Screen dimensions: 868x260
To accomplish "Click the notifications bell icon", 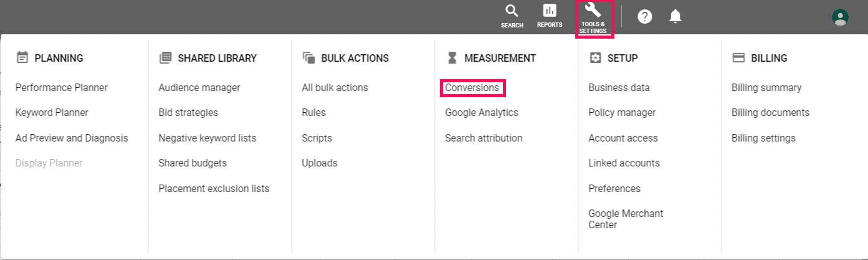I will tap(675, 17).
